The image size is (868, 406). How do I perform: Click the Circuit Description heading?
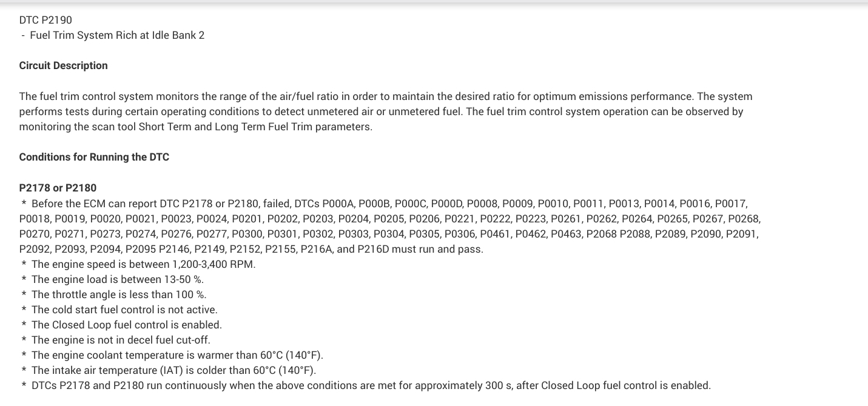(x=63, y=65)
